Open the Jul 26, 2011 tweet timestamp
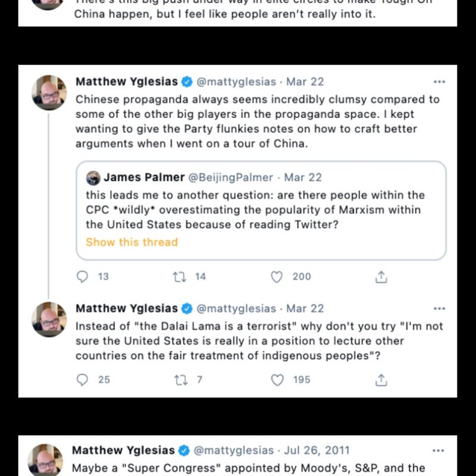 tap(317, 450)
